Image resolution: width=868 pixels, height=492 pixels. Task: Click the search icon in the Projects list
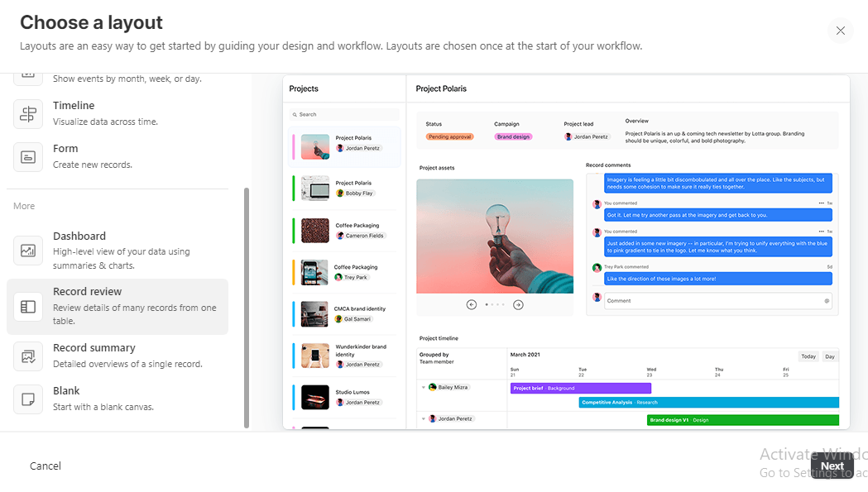295,114
